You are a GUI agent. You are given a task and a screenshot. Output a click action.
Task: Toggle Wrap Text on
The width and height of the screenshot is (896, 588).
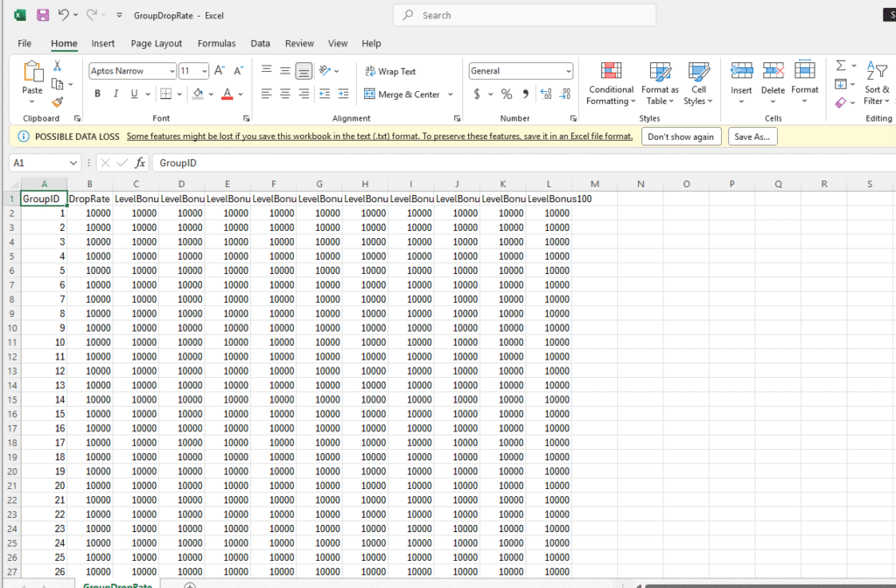point(389,72)
